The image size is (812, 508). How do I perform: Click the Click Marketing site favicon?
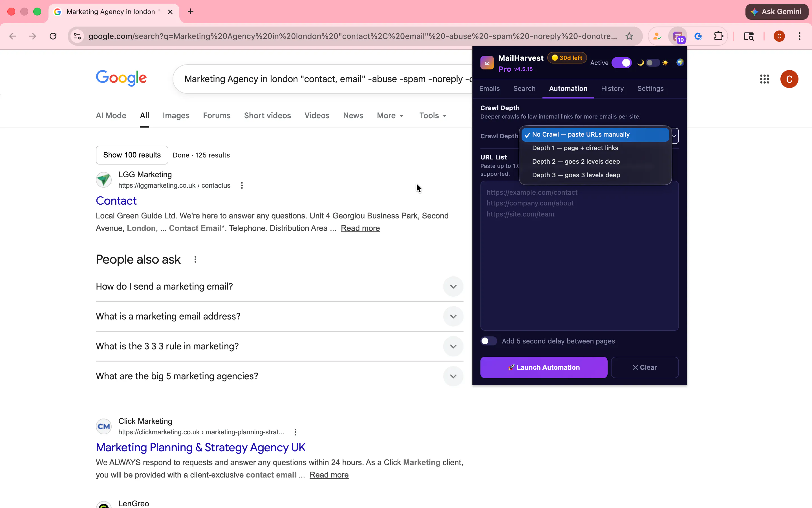click(104, 426)
